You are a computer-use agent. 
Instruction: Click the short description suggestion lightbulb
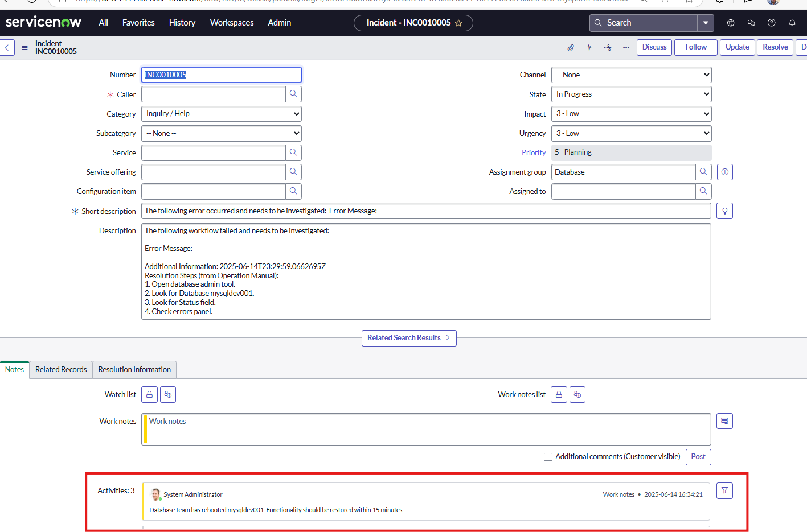coord(725,211)
